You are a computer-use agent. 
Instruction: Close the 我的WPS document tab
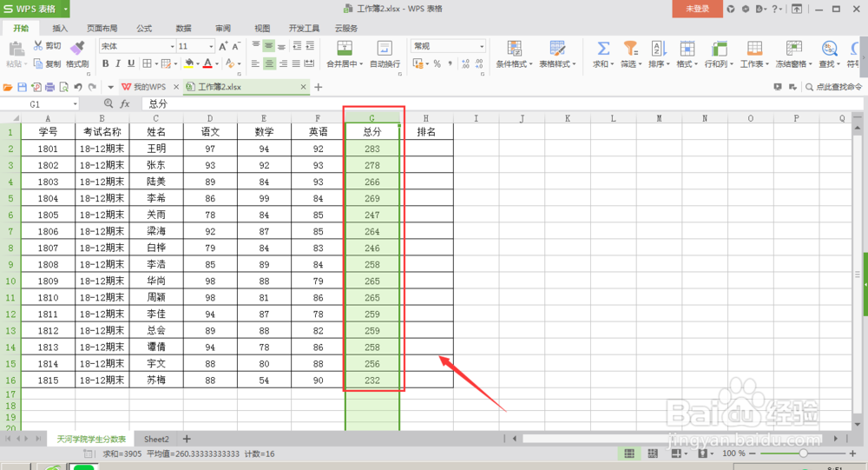[176, 87]
